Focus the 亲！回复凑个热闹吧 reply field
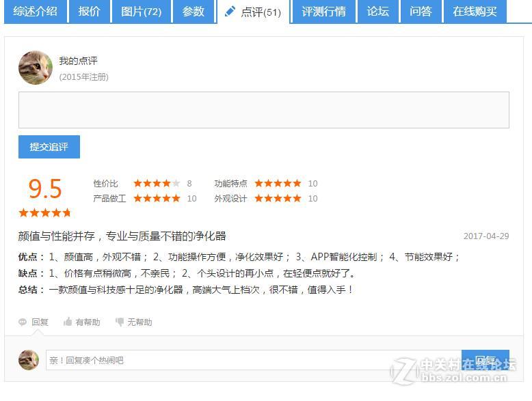The width and height of the screenshot is (532, 401). click(254, 360)
